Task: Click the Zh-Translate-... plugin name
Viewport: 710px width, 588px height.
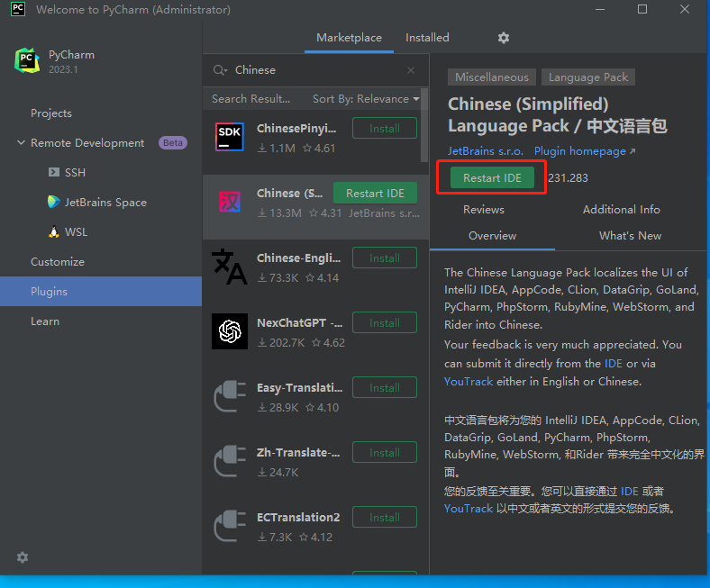Action: point(298,452)
